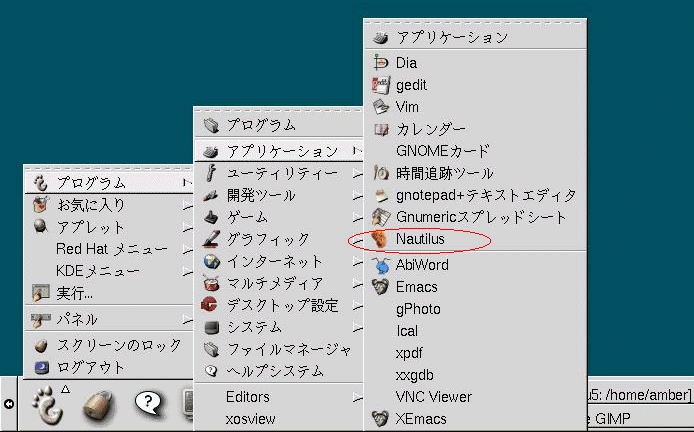Screen dimensions: 694x432
Task: Expand the グラフィック graphics submenu
Action: coord(279,239)
